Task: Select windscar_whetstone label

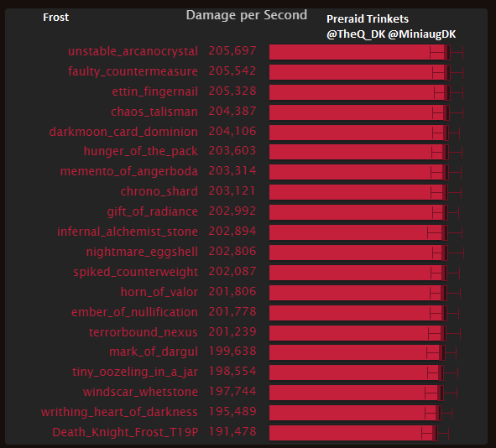Action: point(140,392)
